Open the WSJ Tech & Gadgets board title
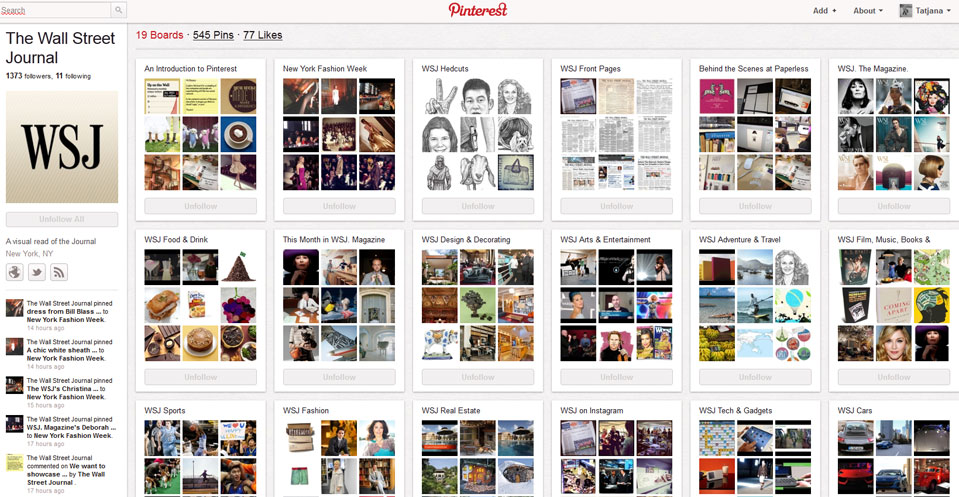Image resolution: width=959 pixels, height=497 pixels. pyautogui.click(x=736, y=410)
